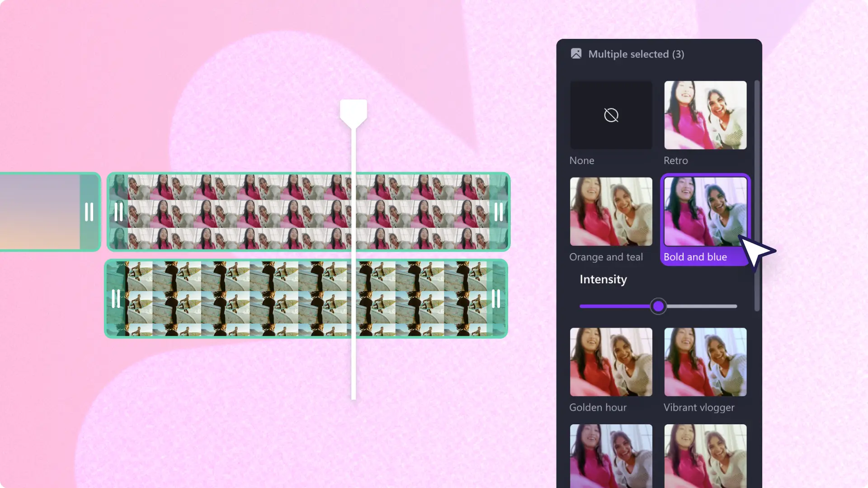Click the partially visible filter thumbnail
Image resolution: width=868 pixels, height=488 pixels.
click(x=610, y=456)
